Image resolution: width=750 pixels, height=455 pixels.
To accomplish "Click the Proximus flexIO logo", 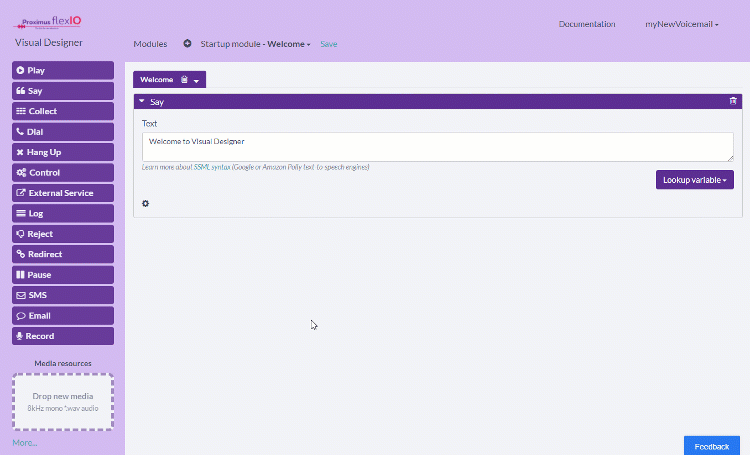I will 47,22.
